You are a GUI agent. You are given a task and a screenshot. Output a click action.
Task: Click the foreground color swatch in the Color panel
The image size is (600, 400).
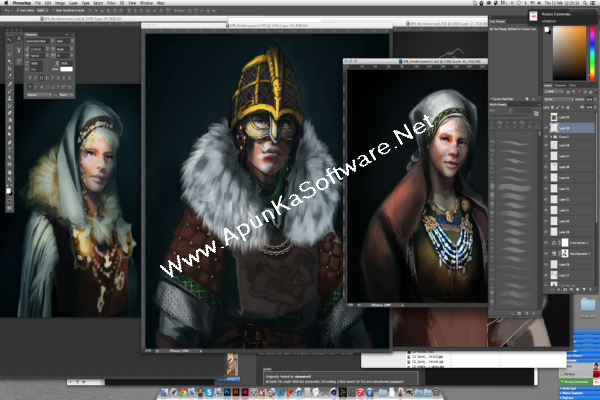(547, 29)
